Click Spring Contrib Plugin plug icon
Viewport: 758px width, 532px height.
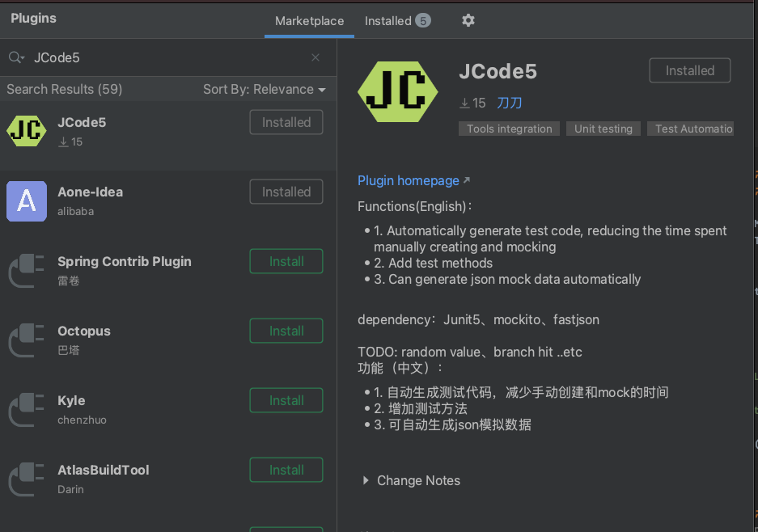tap(27, 270)
